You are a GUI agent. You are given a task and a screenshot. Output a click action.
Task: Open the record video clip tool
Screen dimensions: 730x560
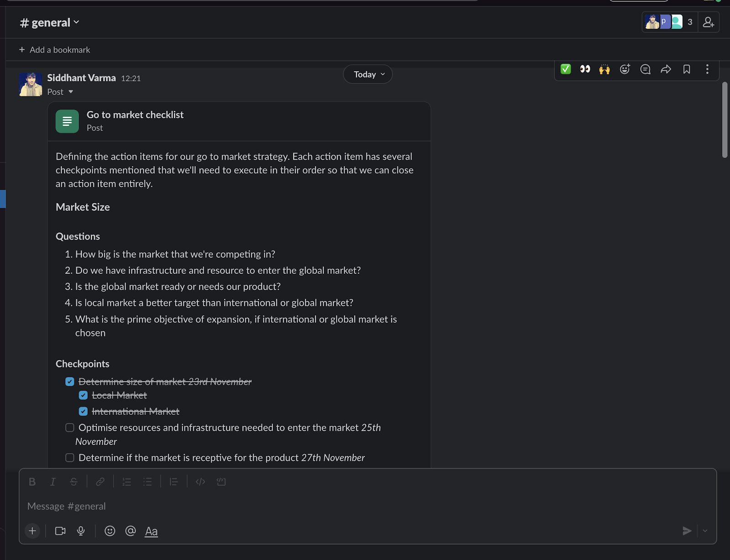tap(60, 531)
